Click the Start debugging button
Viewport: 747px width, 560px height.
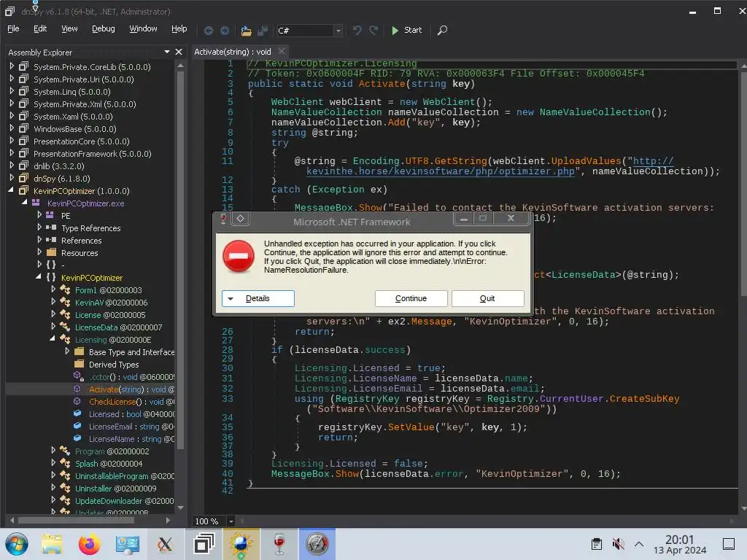(x=406, y=30)
